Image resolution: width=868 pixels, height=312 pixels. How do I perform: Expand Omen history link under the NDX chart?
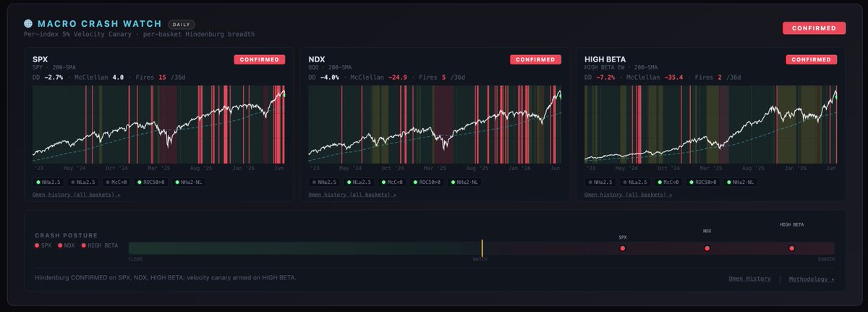pos(353,195)
